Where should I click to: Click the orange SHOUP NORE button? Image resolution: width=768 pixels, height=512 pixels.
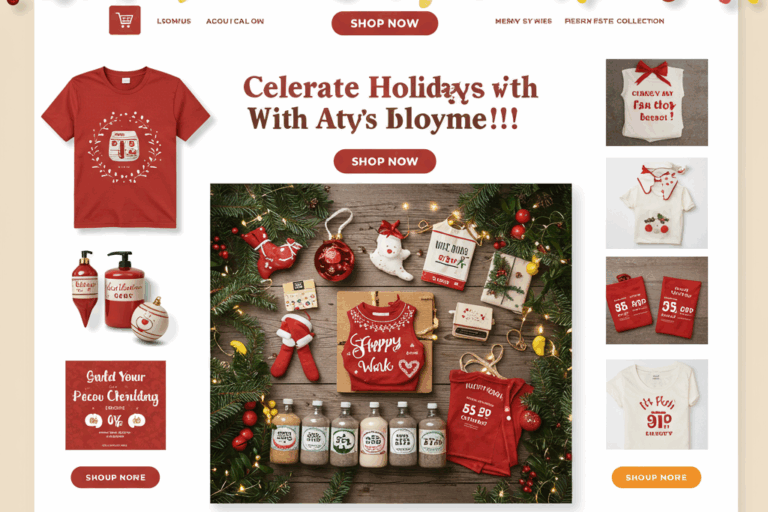pos(656,477)
